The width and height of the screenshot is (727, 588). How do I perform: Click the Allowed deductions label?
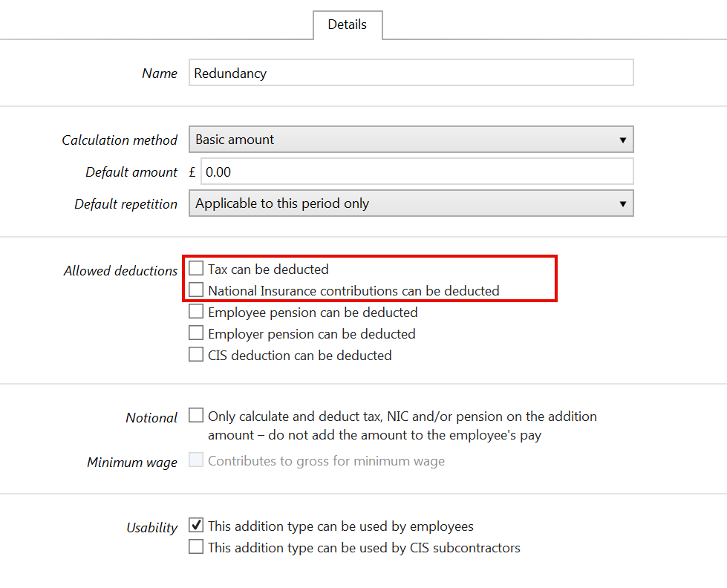(x=120, y=271)
